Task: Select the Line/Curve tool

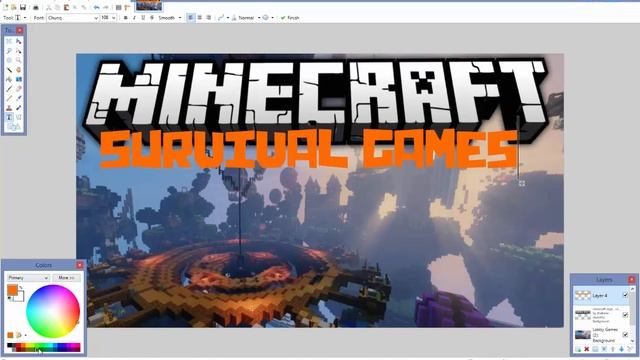Action: coord(19,117)
